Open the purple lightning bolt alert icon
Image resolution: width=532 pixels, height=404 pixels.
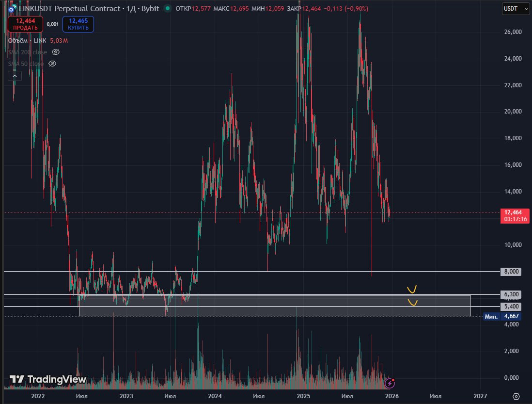pos(390,383)
